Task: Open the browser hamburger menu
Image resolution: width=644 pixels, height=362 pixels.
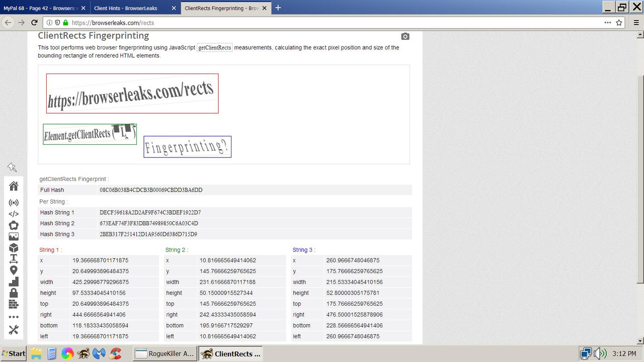Action: (x=635, y=23)
